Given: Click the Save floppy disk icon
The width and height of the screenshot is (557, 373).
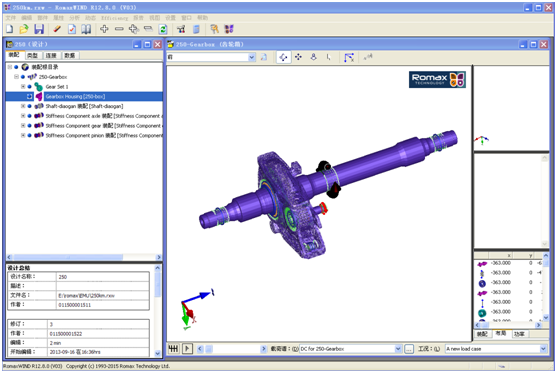Looking at the screenshot, I should 39,29.
